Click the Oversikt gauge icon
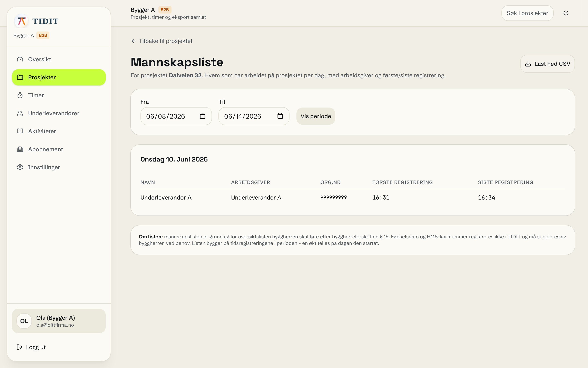The image size is (588, 368). click(x=20, y=59)
